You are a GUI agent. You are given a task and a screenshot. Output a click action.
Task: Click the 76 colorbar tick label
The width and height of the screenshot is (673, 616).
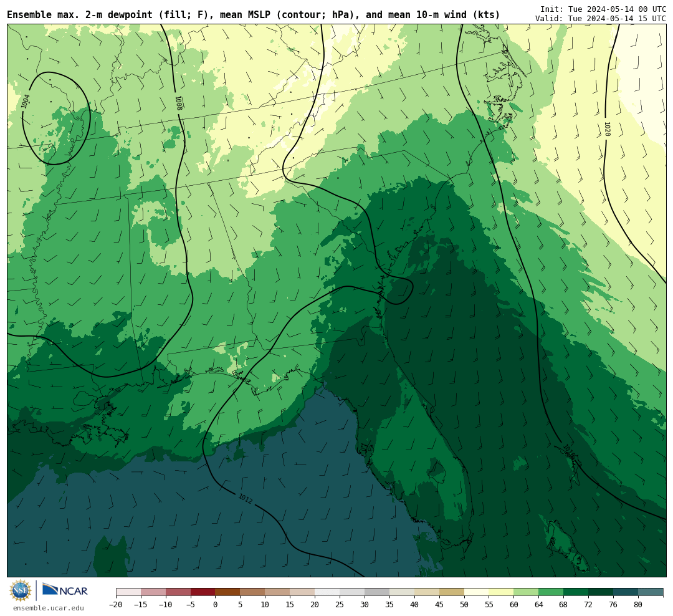click(614, 604)
